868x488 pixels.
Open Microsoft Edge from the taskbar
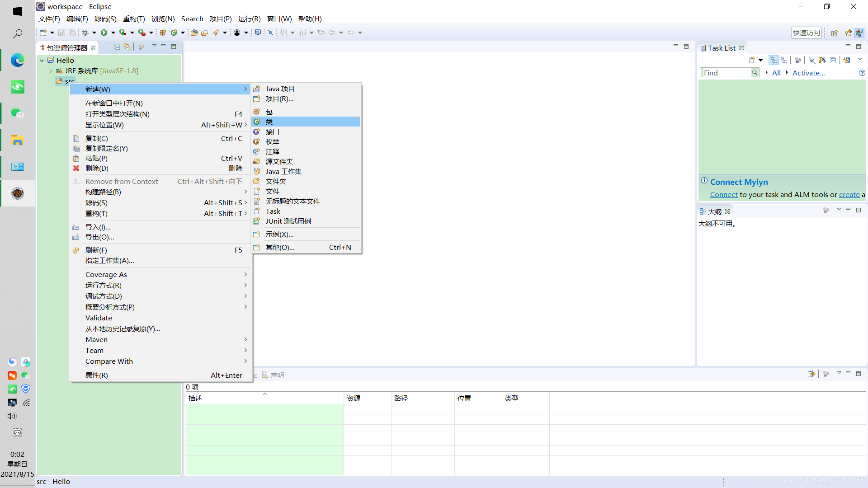[x=18, y=60]
